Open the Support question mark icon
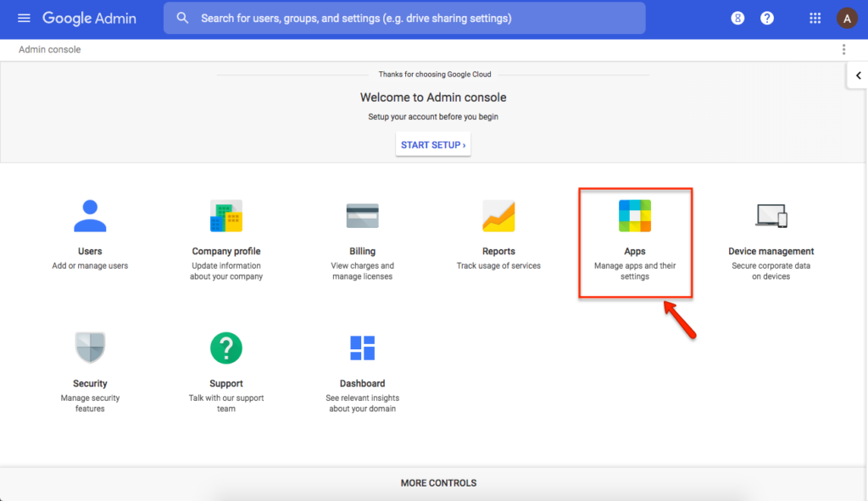Screen dimensions: 868x501 point(225,348)
